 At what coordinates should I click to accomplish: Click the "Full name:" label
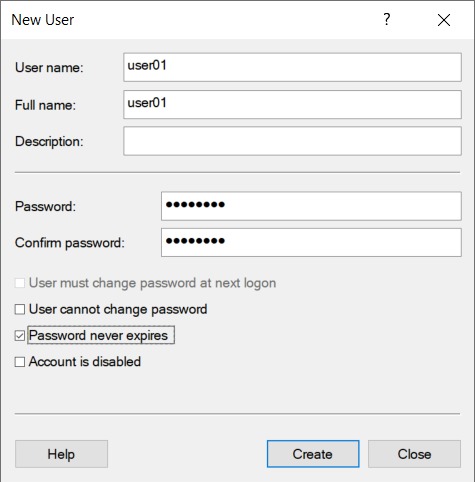[45, 105]
